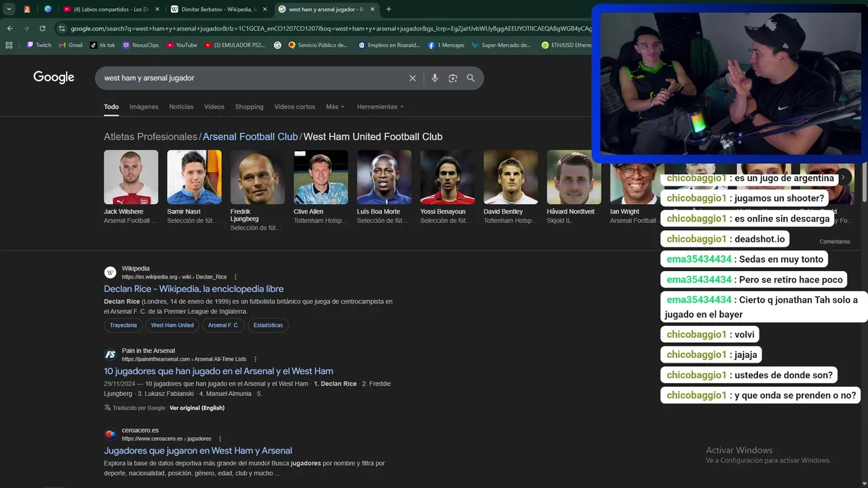Open options menu for ceroacero.es result
The height and width of the screenshot is (488, 868).
220,439
